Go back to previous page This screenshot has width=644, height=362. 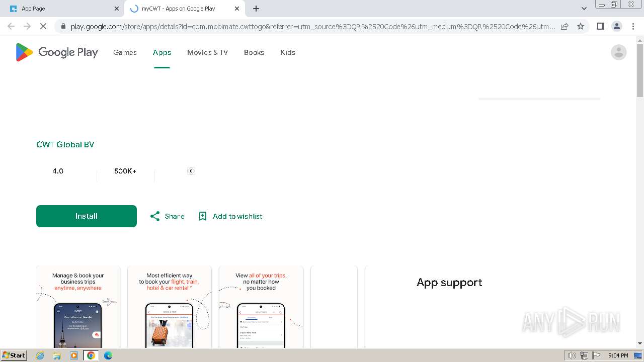[x=11, y=26]
